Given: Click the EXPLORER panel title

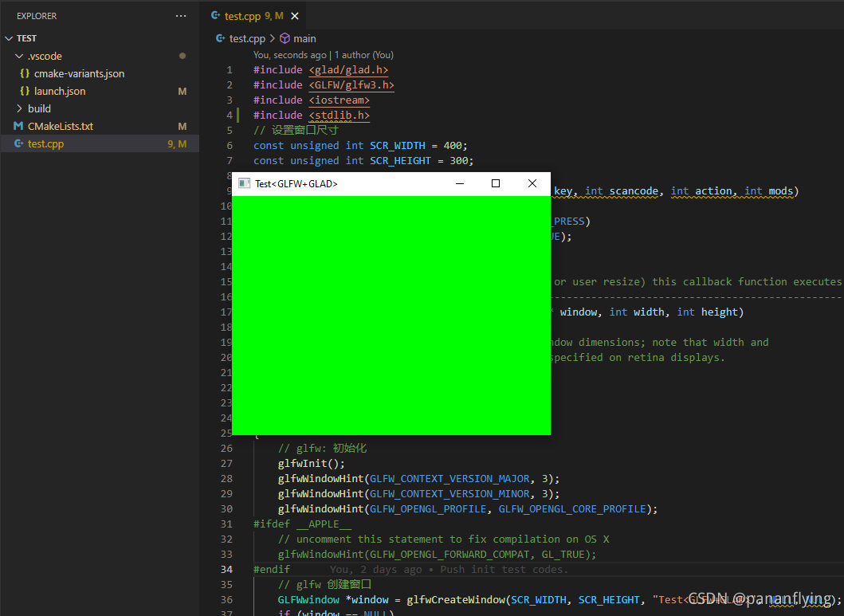Looking at the screenshot, I should pyautogui.click(x=37, y=16).
